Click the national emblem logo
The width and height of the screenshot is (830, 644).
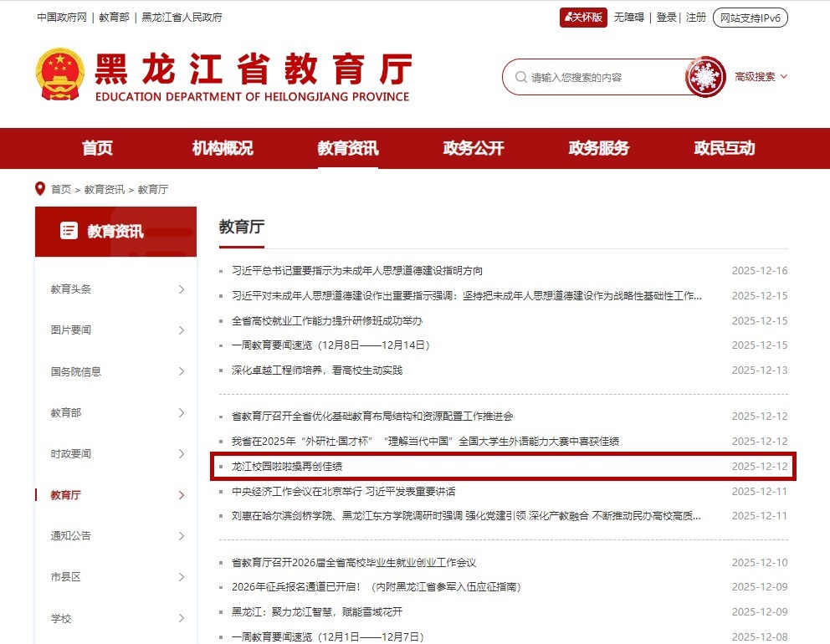[x=59, y=74]
